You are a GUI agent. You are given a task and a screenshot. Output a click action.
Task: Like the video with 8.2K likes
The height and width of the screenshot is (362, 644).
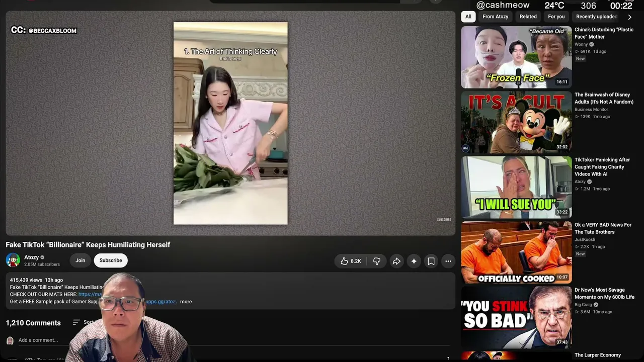pyautogui.click(x=351, y=261)
